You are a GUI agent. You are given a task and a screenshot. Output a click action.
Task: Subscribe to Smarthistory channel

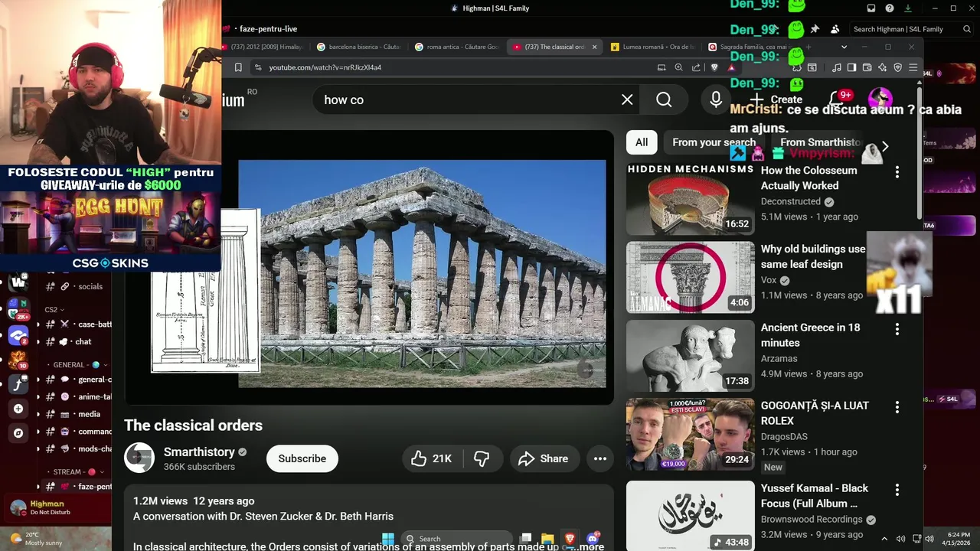[x=302, y=458]
